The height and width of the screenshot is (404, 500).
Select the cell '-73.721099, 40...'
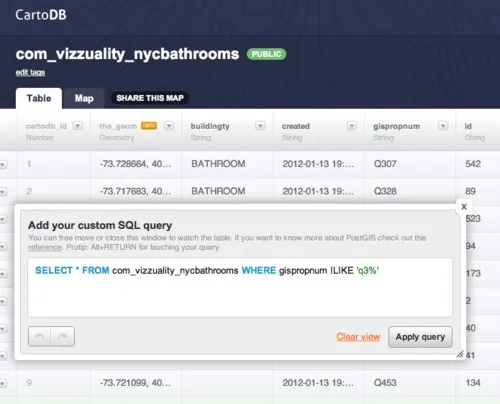[135, 383]
